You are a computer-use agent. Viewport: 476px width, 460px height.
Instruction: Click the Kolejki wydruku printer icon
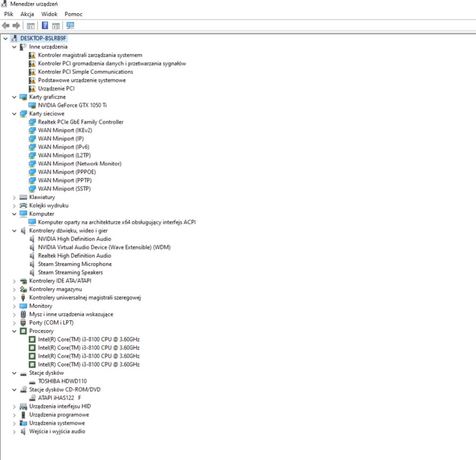23,206
